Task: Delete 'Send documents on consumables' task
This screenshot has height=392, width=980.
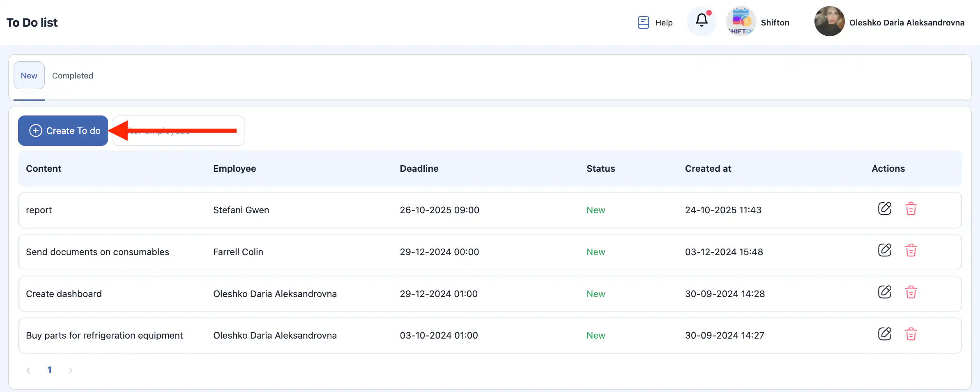Action: click(911, 250)
